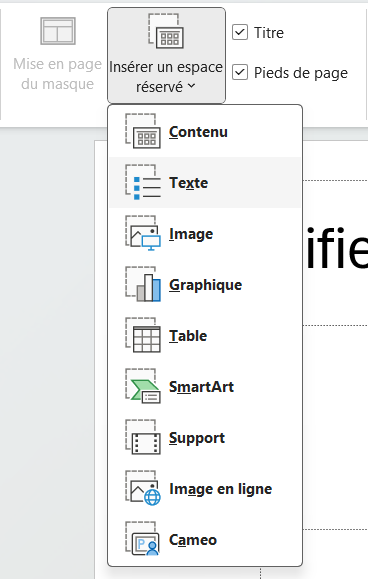368x579 pixels.
Task: Choose Contenu from the placeholder menu
Action: click(205, 131)
